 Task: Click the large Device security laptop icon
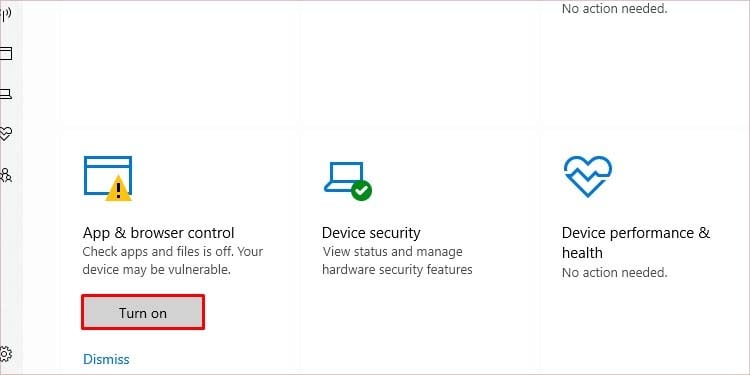click(x=348, y=180)
